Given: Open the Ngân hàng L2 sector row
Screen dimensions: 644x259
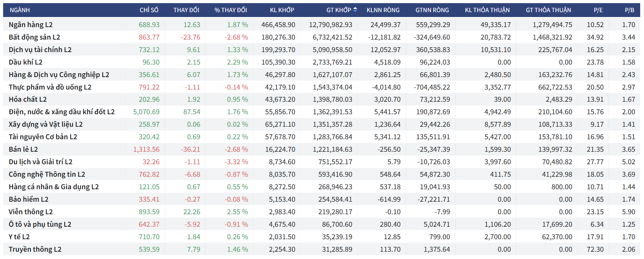Looking at the screenshot, I should [x=31, y=25].
